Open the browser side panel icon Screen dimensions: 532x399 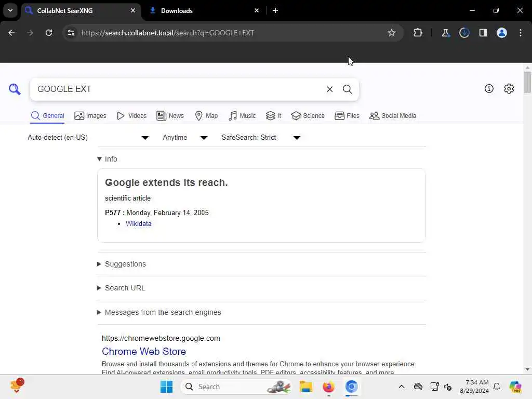pyautogui.click(x=483, y=33)
